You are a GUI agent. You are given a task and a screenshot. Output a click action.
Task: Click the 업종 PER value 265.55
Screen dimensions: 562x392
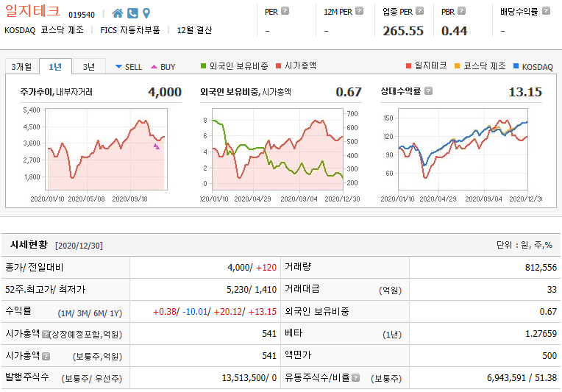pyautogui.click(x=403, y=31)
